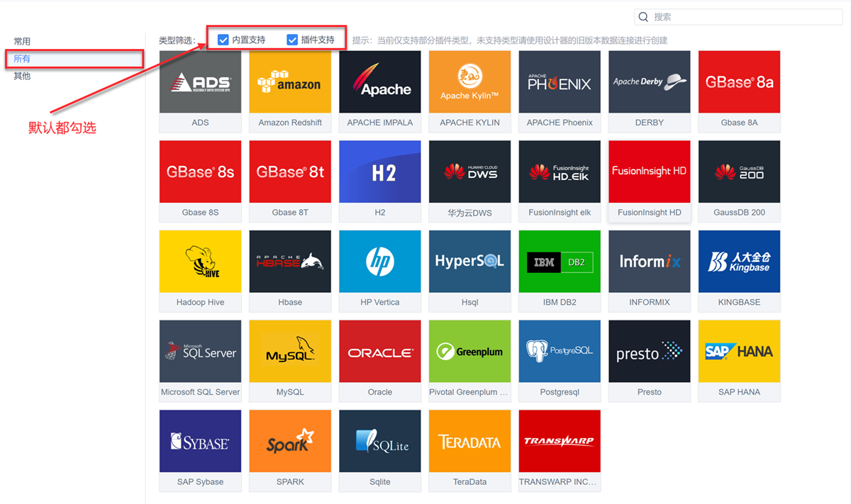The height and width of the screenshot is (504, 851).
Task: Choose the Gbase 8T tile
Action: coord(290,181)
